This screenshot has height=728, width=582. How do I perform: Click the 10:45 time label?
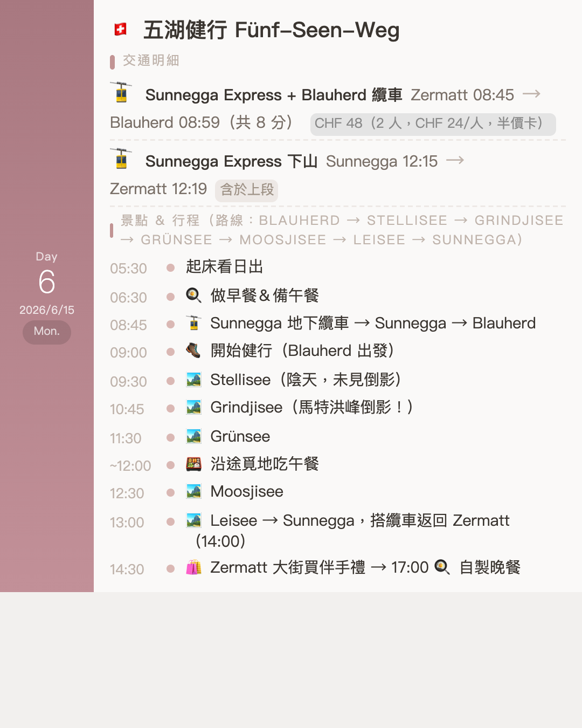pos(127,409)
